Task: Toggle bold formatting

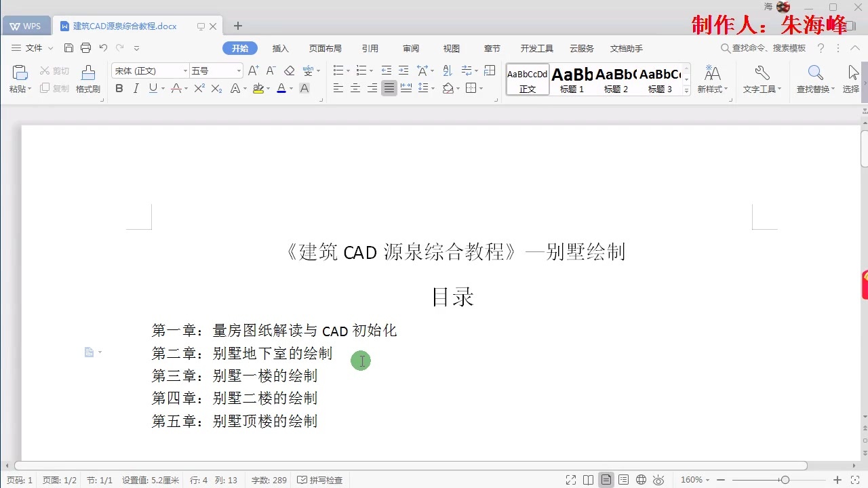Action: click(x=119, y=88)
